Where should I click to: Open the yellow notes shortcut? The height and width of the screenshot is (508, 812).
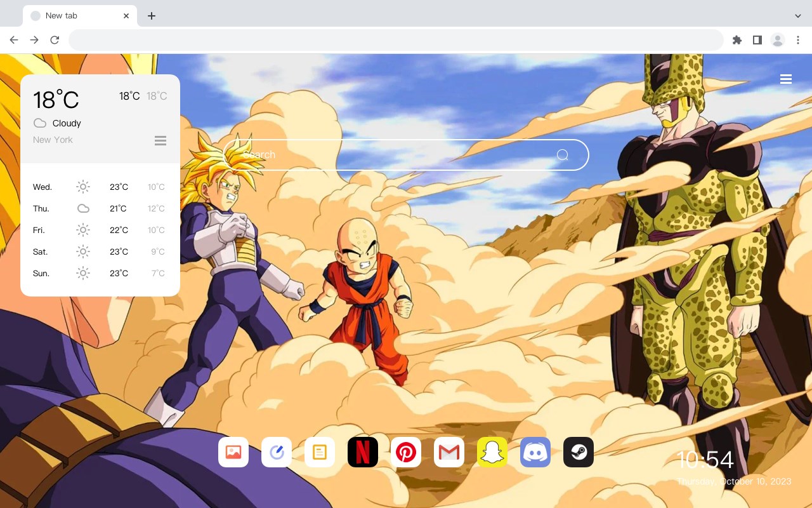click(320, 452)
